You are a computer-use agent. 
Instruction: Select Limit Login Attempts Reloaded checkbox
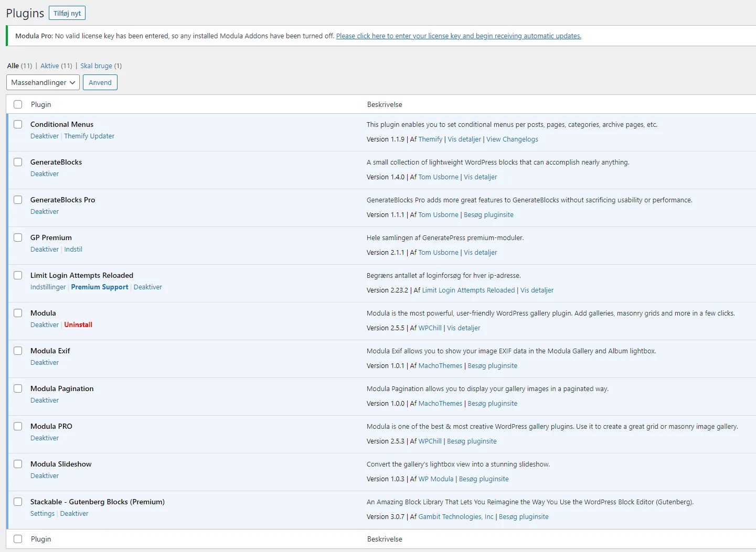click(x=18, y=275)
